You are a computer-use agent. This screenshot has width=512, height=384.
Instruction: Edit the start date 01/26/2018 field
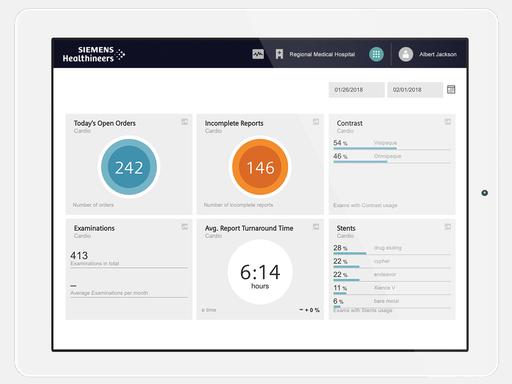click(x=356, y=90)
